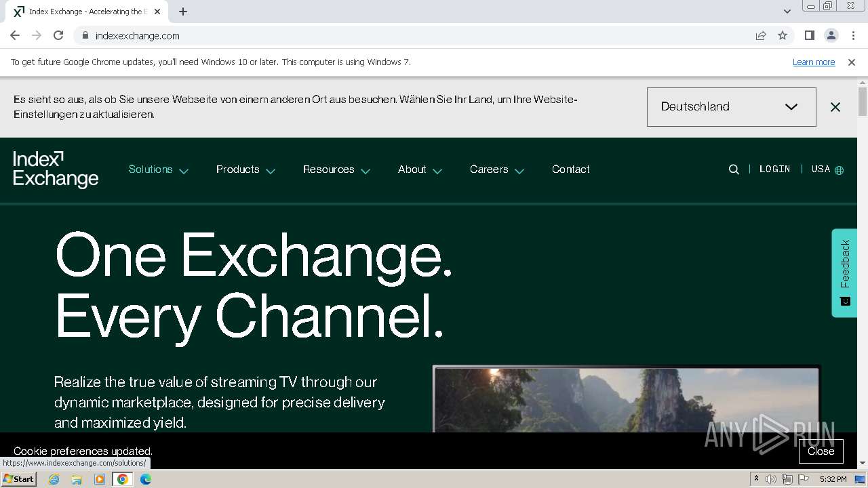Viewport: 868px width, 488px height.
Task: Click the 5:32 PM taskbar clock
Action: pos(833,479)
